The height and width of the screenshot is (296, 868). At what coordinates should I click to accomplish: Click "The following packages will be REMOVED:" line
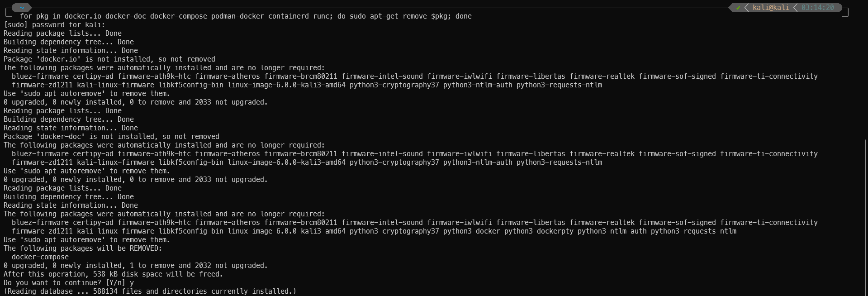(x=83, y=248)
